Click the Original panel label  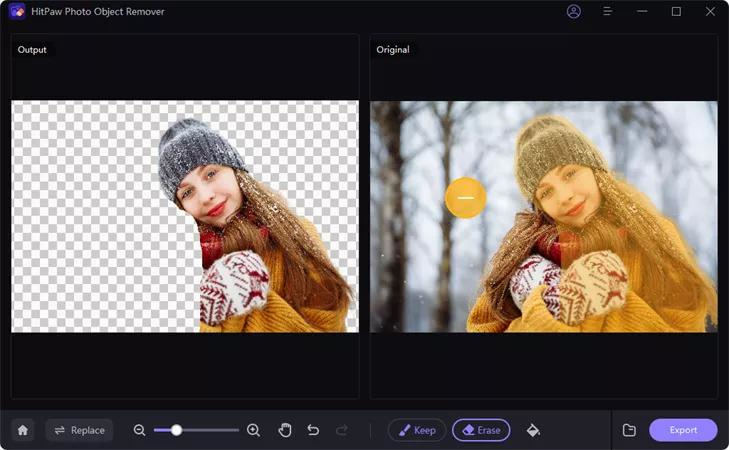[x=393, y=50]
